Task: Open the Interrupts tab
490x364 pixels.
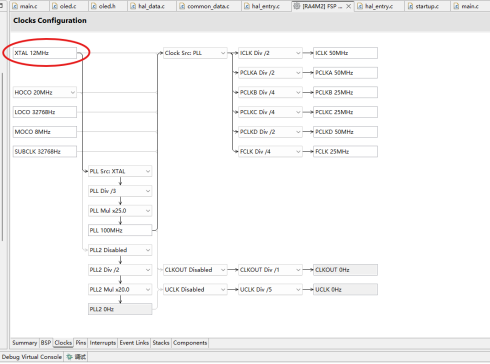Action: [103, 343]
